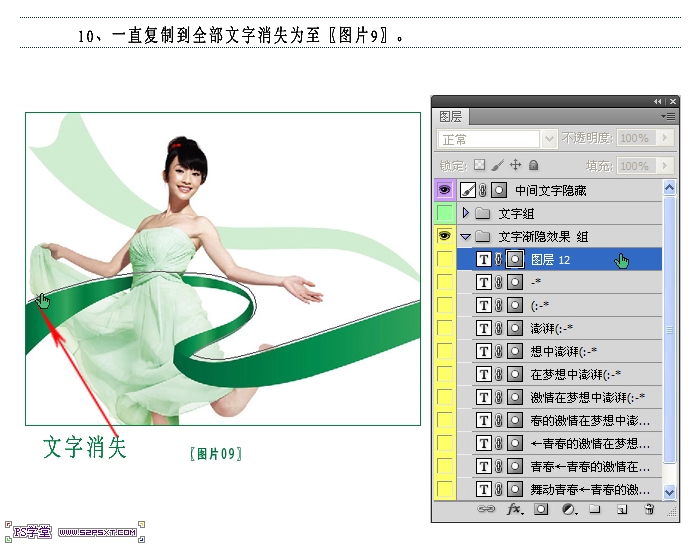Click the mask thumbnail of 中间文字隐藏 layer

[499, 190]
